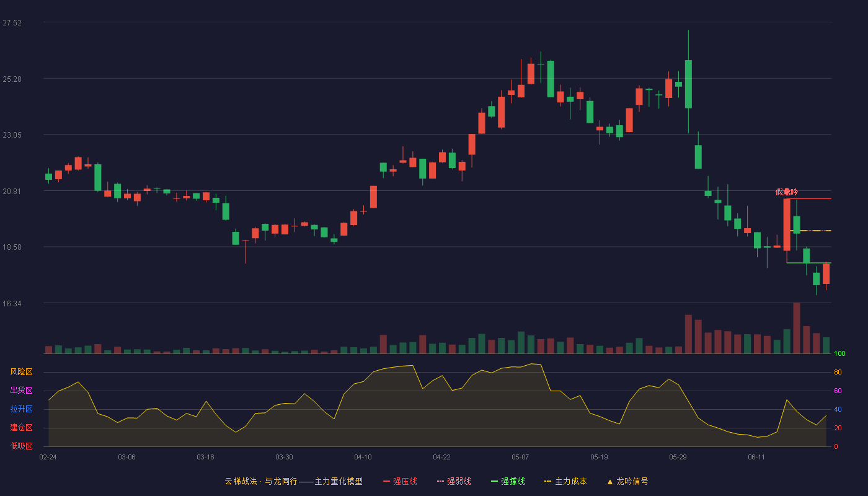
Task: Click the tallest red volume bar
Action: pyautogui.click(x=797, y=328)
